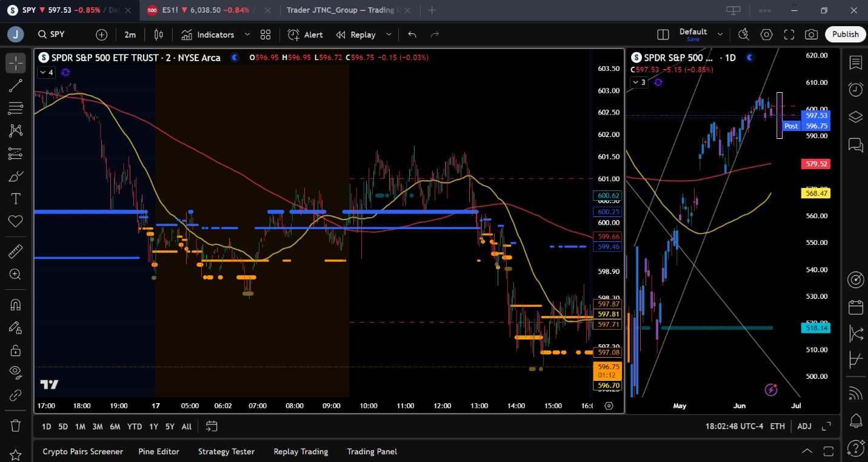Open the heart-shaped icons tool
Viewport: 868px width, 462px height.
click(x=16, y=222)
